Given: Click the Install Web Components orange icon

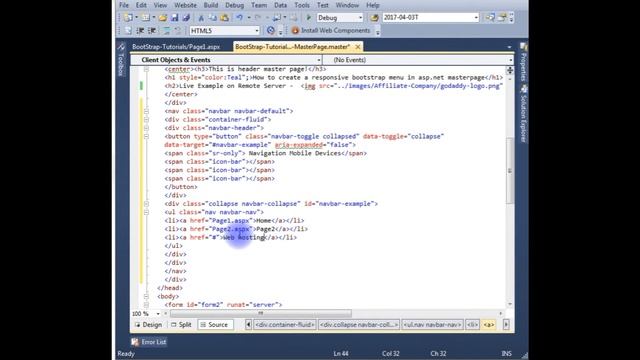Looking at the screenshot, I should pyautogui.click(x=295, y=31).
